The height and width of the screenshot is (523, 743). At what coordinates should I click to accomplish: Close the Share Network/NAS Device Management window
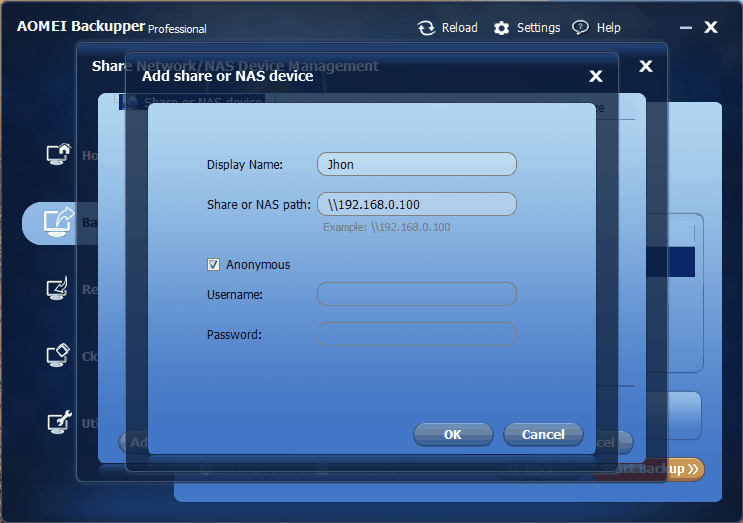click(x=645, y=66)
